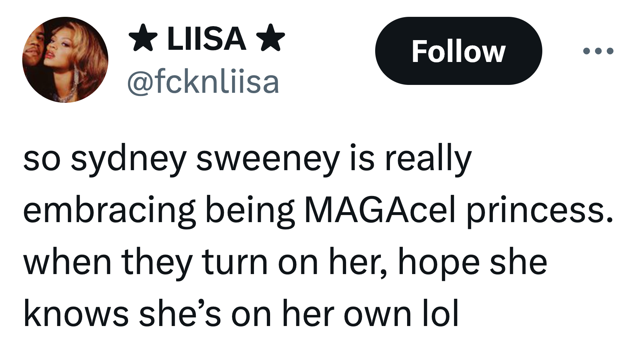Open the three-dot more options menu
The image size is (637, 364).
(x=598, y=51)
